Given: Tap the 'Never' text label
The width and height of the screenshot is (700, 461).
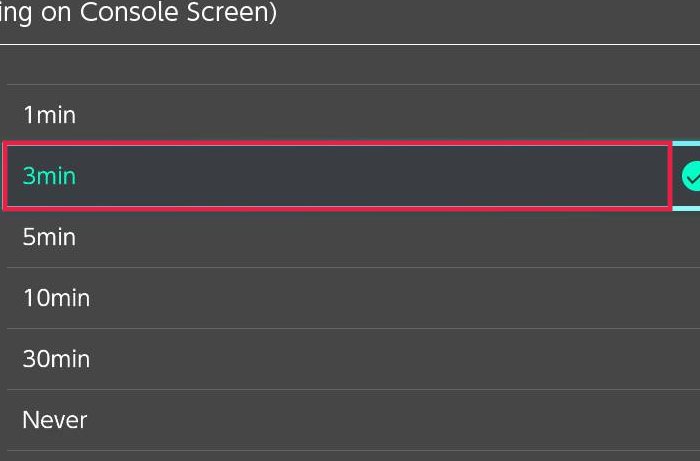Looking at the screenshot, I should tap(54, 420).
